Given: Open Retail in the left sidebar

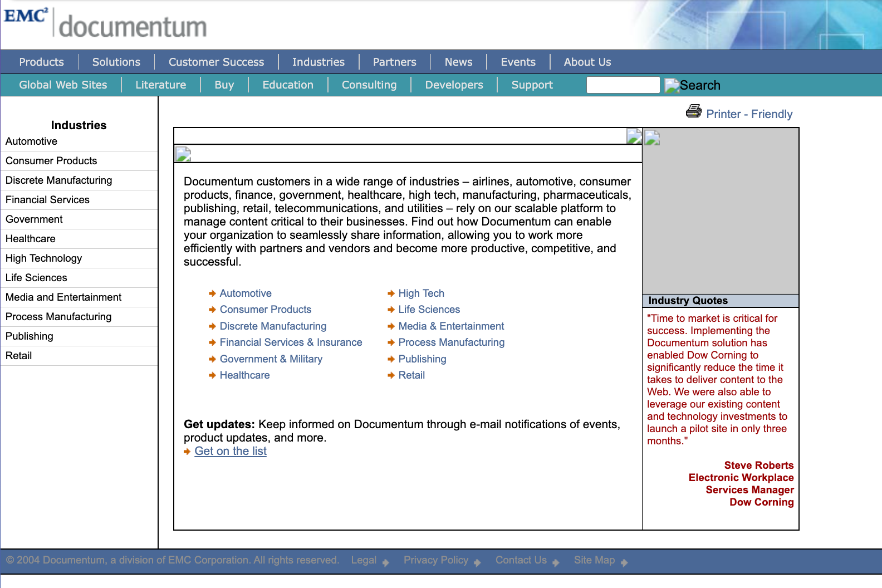Looking at the screenshot, I should [18, 356].
